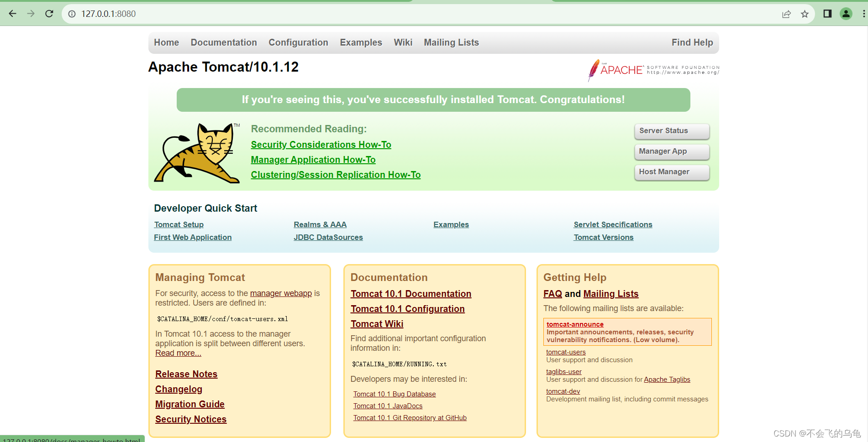Click the Host Manager button
The height and width of the screenshot is (442, 868).
click(x=672, y=172)
